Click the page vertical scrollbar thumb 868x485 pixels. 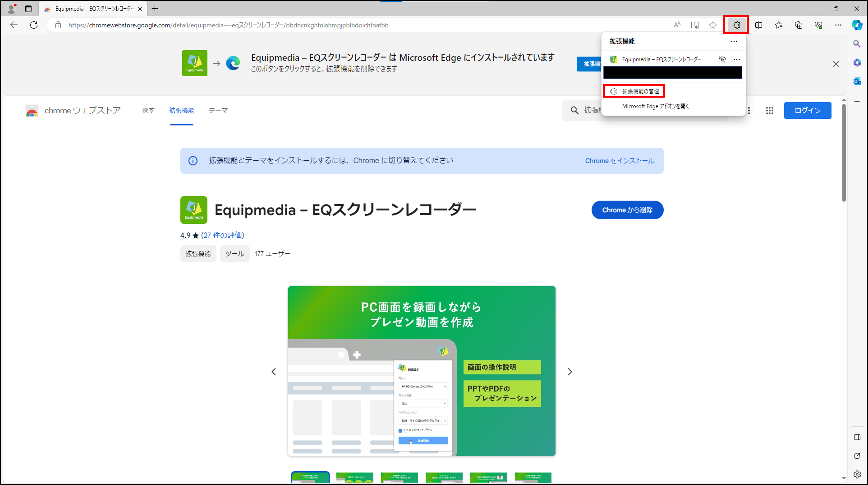coord(843,153)
